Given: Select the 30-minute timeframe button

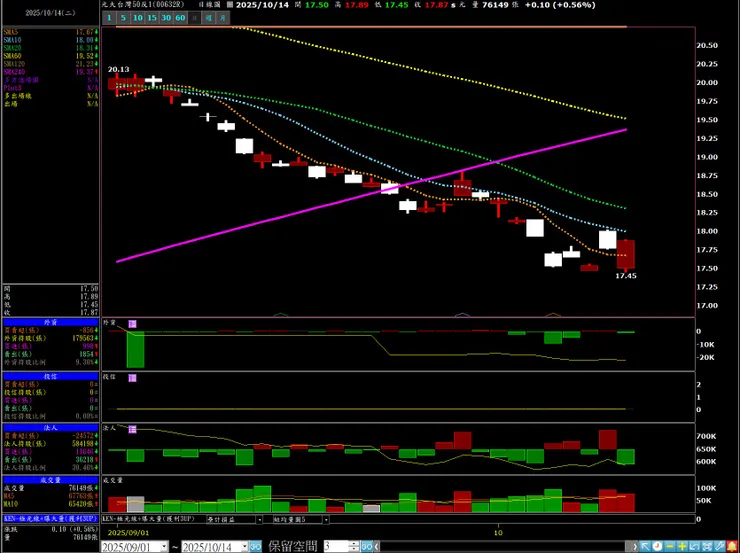Looking at the screenshot, I should coord(166,18).
